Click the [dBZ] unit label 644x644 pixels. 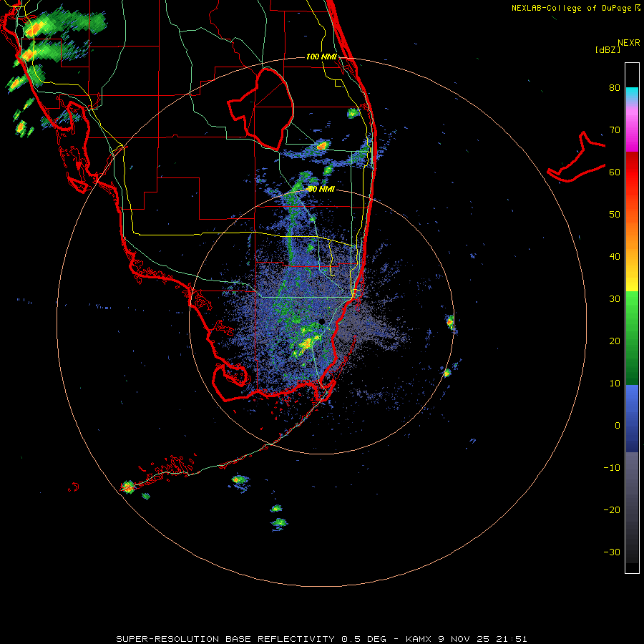(608, 49)
